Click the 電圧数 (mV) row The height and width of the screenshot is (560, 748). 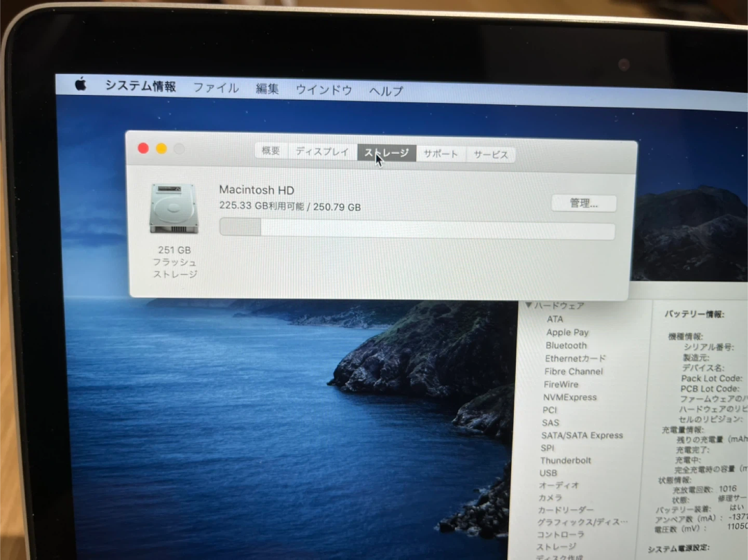(x=701, y=528)
